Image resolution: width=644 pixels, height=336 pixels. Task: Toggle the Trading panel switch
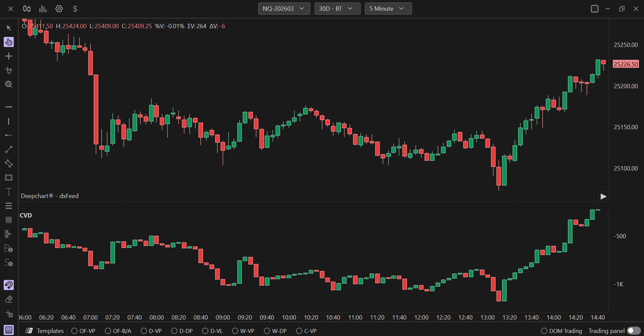[634, 331]
